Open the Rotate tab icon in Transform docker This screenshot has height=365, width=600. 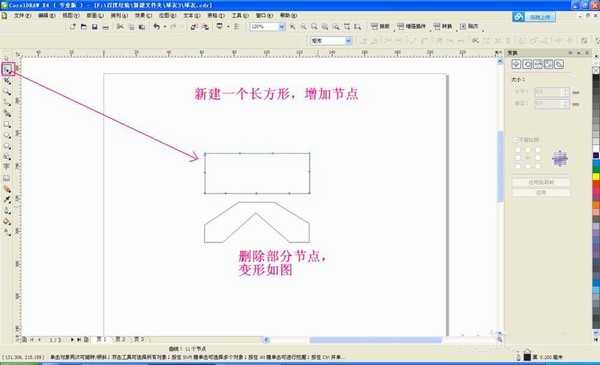(x=527, y=65)
